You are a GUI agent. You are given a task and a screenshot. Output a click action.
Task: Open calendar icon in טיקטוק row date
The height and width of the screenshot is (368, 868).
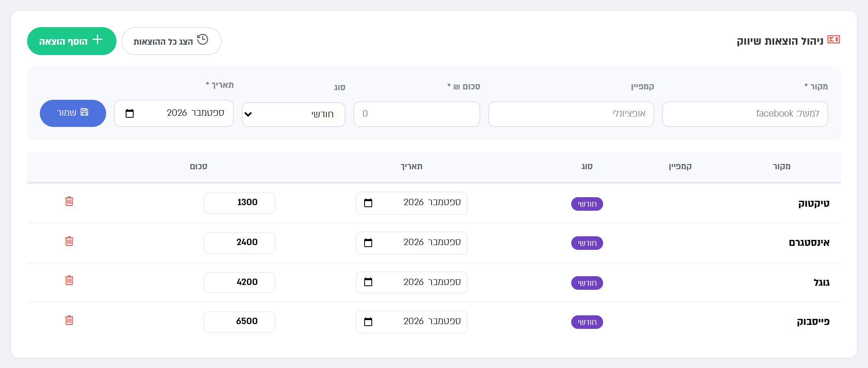point(368,203)
